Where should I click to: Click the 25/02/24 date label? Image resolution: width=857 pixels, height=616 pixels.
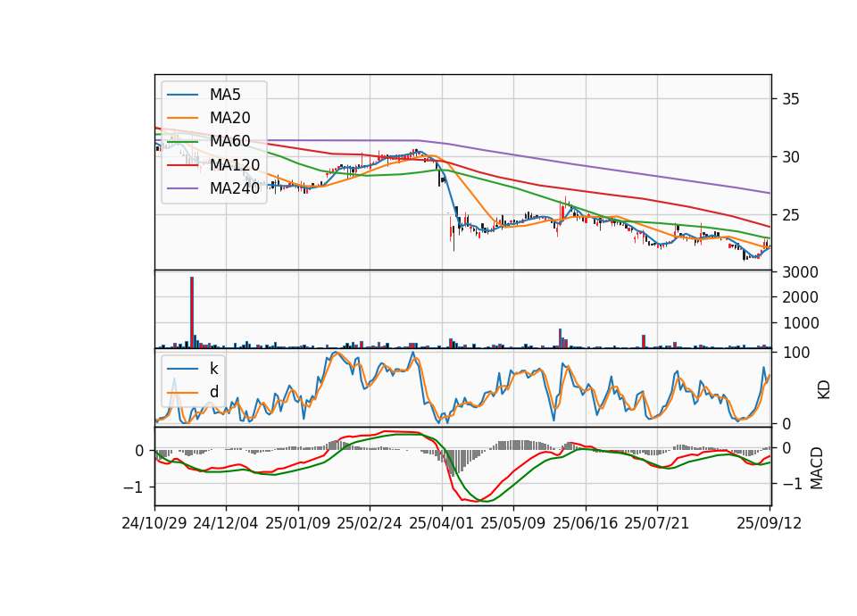[370, 523]
